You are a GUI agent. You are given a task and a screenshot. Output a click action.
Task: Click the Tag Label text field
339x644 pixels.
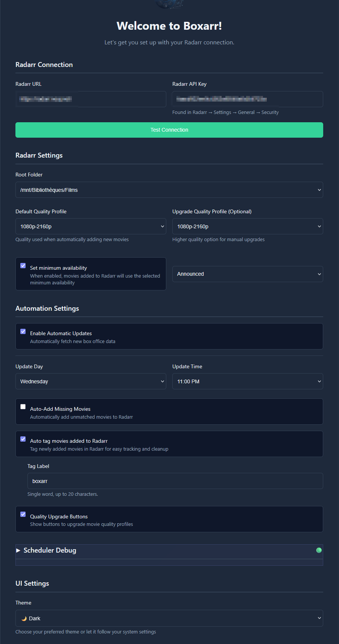(175, 481)
